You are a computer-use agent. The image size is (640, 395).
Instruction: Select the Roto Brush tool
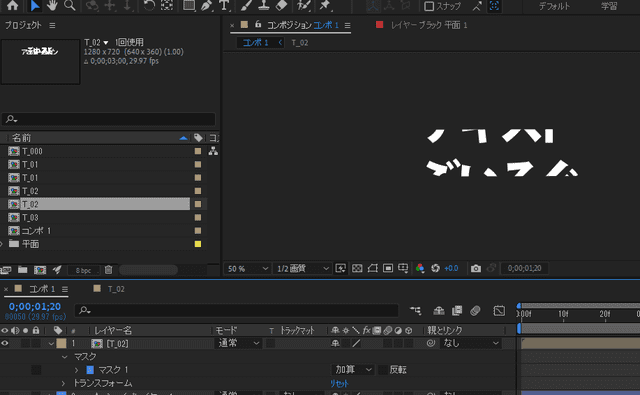[304, 5]
